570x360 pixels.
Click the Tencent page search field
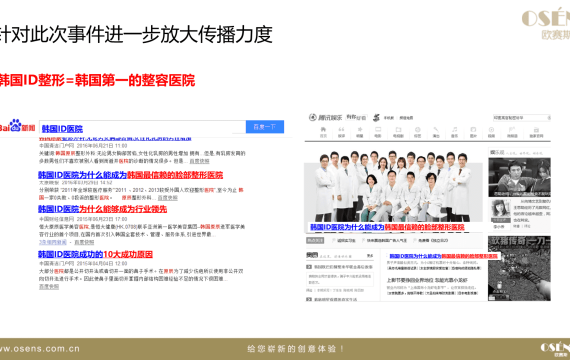point(521,118)
